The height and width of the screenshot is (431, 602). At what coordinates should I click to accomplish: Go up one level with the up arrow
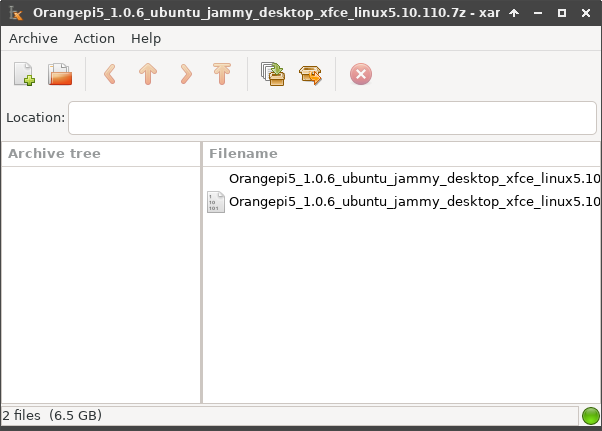point(148,74)
